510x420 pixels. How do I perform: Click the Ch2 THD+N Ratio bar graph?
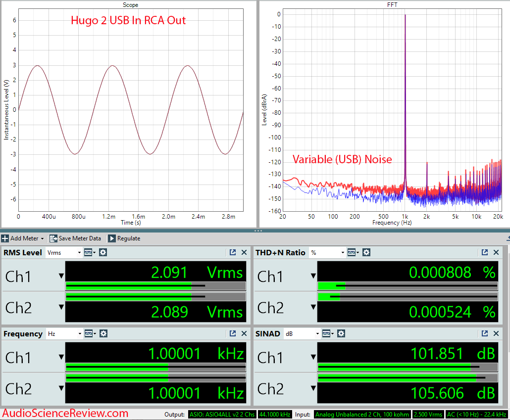408,296
